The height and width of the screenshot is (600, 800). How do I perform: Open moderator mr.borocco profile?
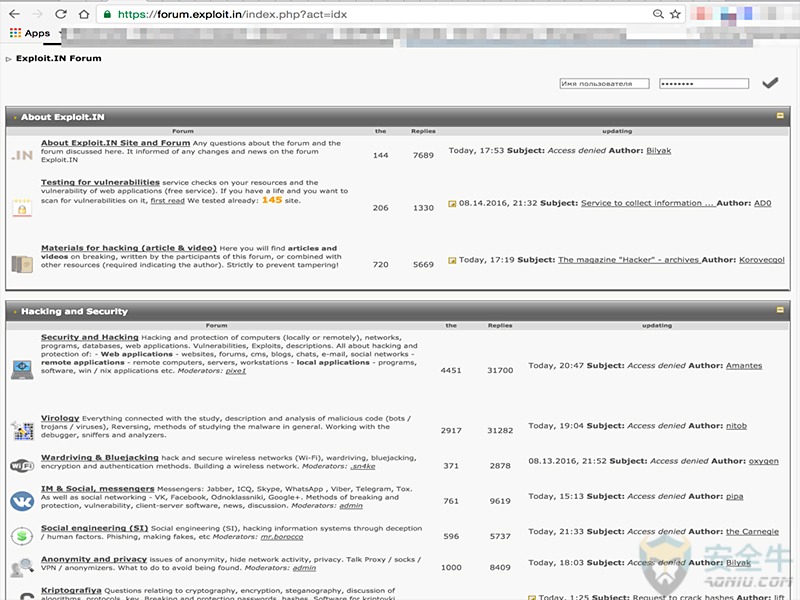[282, 537]
